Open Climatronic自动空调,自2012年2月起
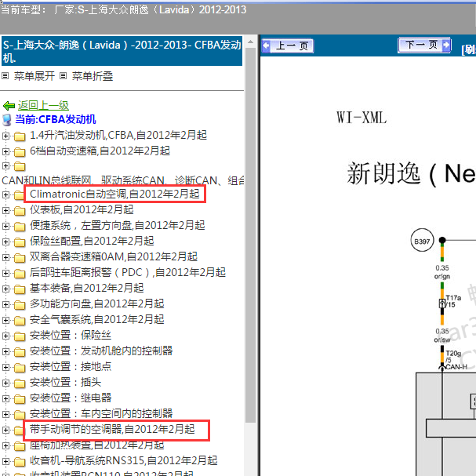 [x=114, y=194]
